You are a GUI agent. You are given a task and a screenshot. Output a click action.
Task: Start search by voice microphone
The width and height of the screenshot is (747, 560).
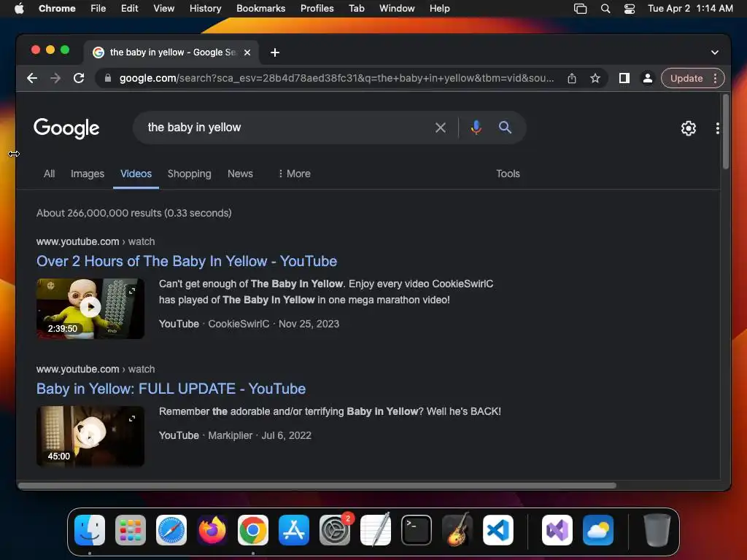click(x=476, y=128)
